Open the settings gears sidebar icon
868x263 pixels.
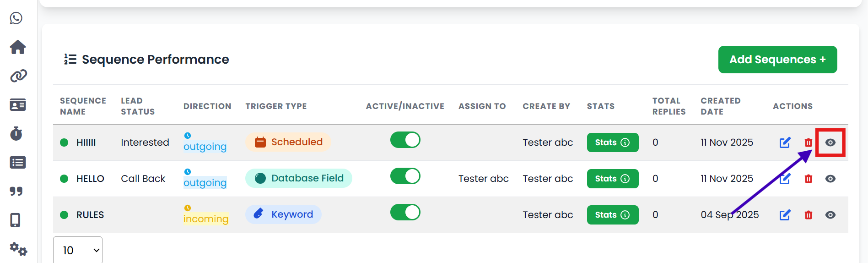pos(18,249)
